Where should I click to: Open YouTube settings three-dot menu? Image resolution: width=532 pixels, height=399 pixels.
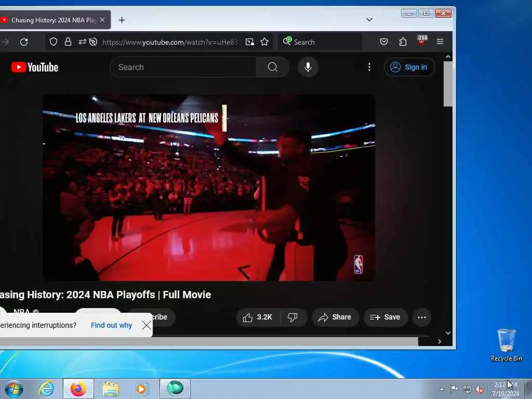pos(369,67)
